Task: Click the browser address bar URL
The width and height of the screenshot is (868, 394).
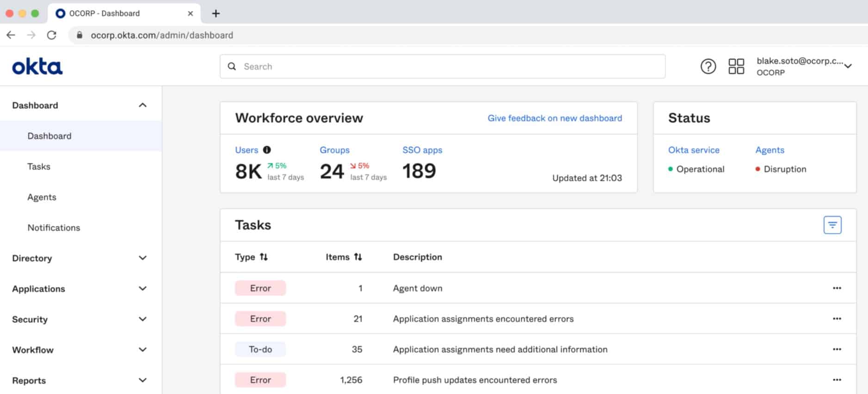Action: (x=162, y=35)
